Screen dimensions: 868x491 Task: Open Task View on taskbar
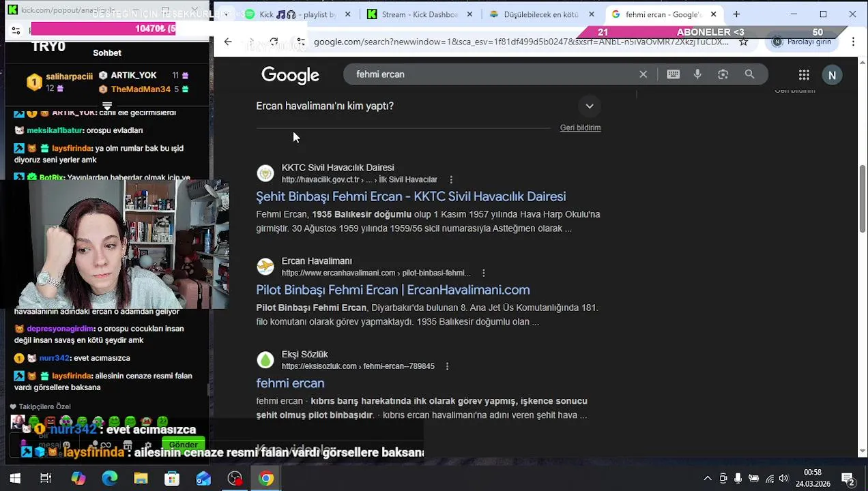pyautogui.click(x=46, y=479)
